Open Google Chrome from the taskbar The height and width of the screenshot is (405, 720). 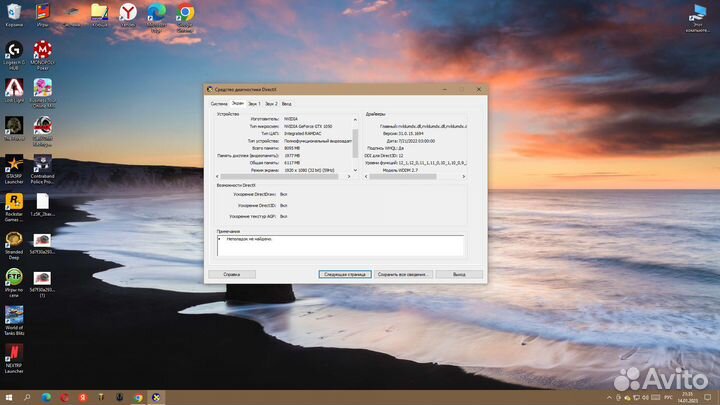point(138,398)
